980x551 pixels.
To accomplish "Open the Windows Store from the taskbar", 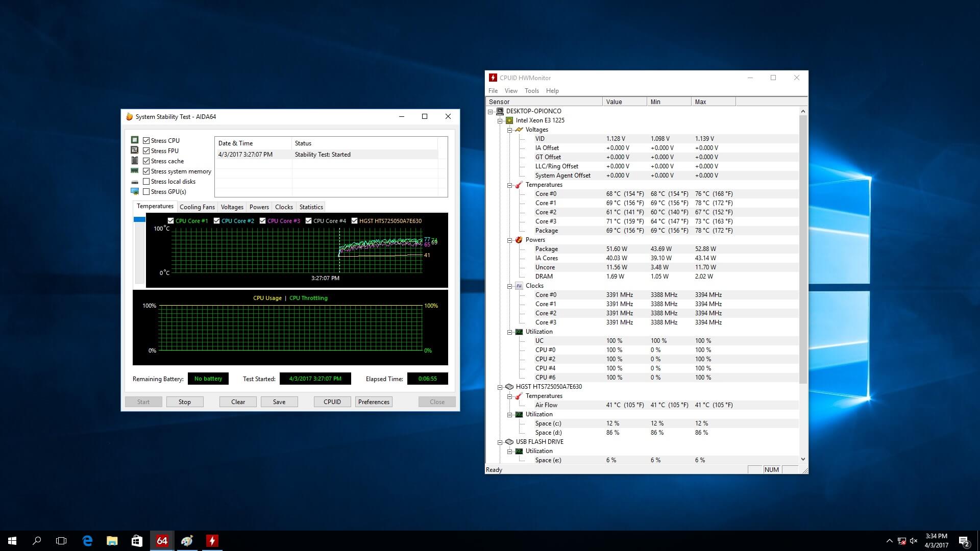I will tap(137, 541).
